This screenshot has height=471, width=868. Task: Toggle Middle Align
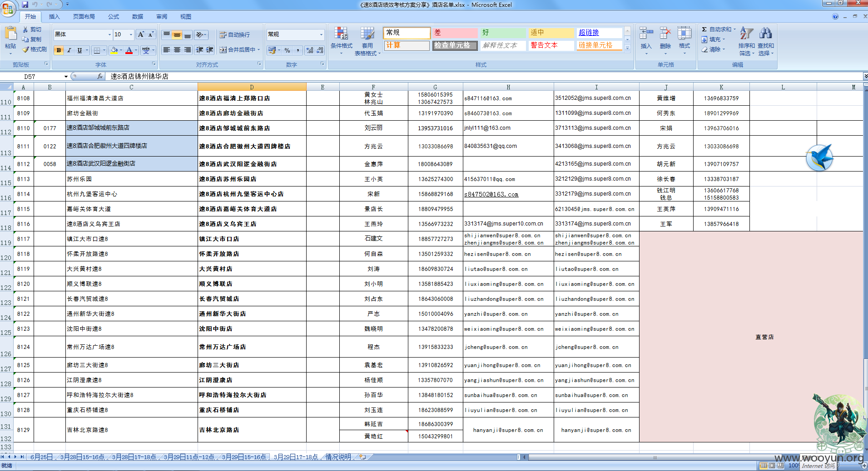coord(177,34)
